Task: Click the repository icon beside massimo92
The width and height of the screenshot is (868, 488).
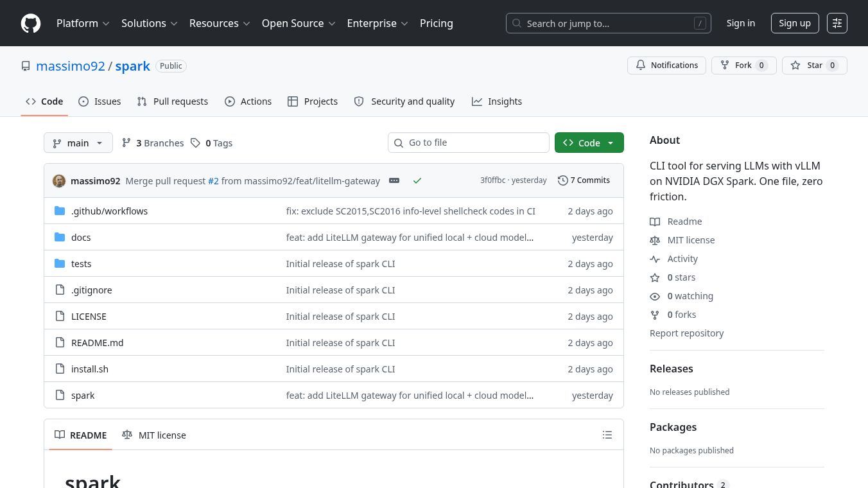Action: click(x=26, y=66)
